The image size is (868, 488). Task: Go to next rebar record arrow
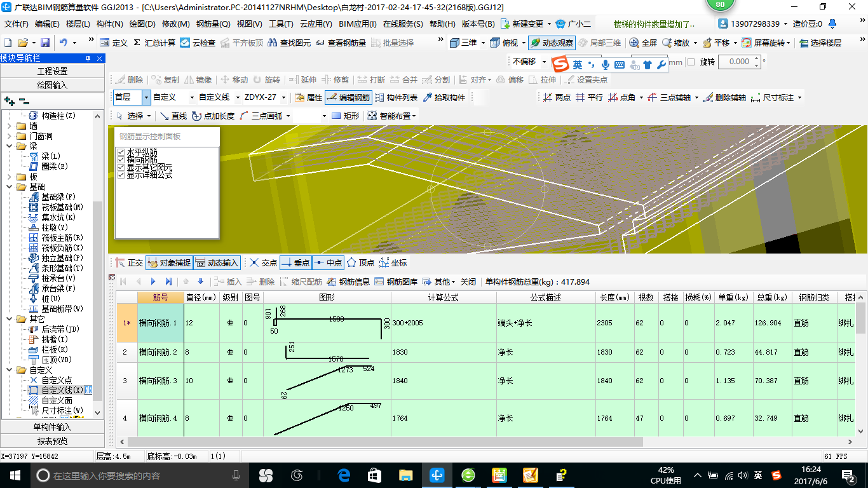(x=153, y=281)
